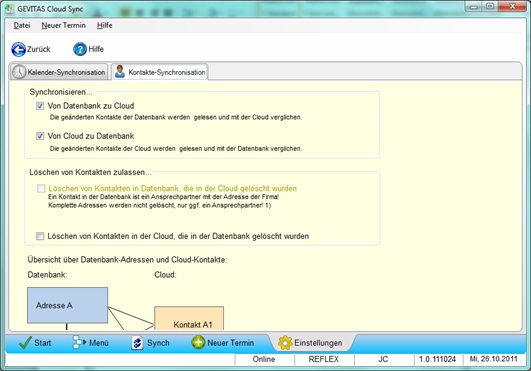The width and height of the screenshot is (531, 371).
Task: Click the JC status bar entry
Action: pyautogui.click(x=383, y=359)
